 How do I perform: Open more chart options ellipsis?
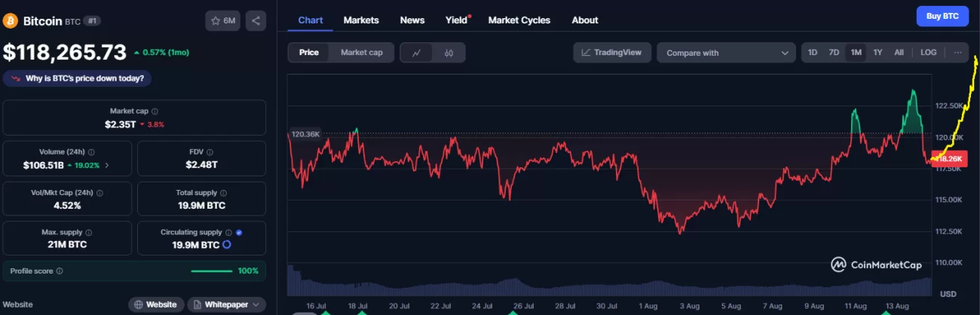(x=957, y=53)
